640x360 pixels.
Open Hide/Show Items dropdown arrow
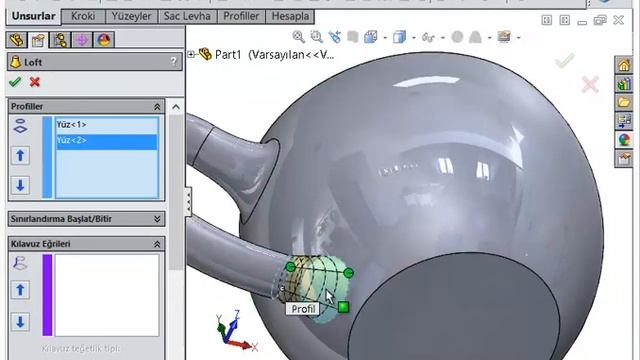tap(443, 38)
